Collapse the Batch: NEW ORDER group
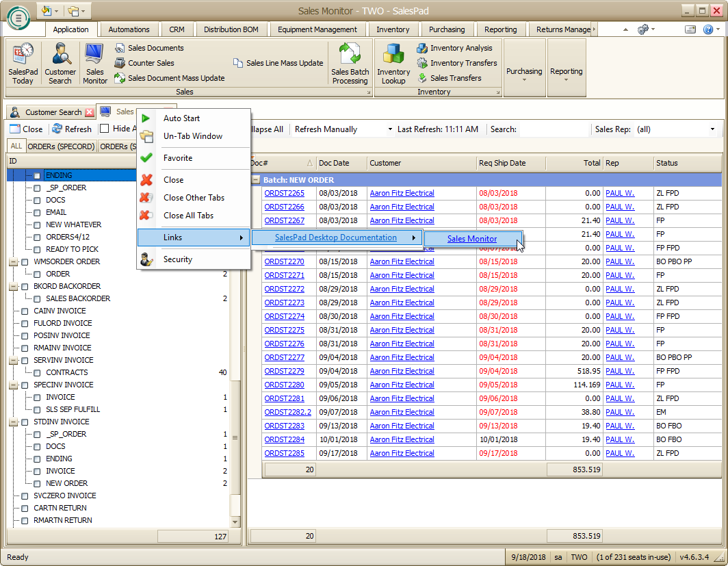The image size is (728, 566). [256, 179]
